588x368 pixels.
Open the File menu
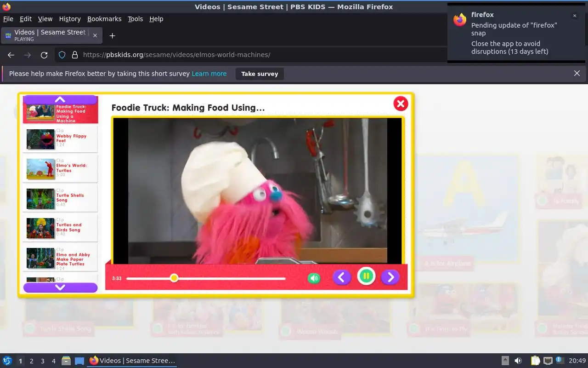coord(8,19)
